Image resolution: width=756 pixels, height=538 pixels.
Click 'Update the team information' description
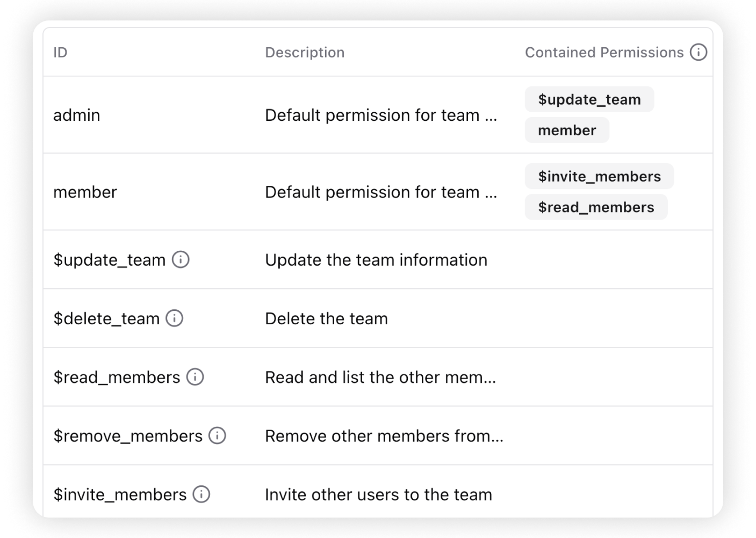click(376, 260)
